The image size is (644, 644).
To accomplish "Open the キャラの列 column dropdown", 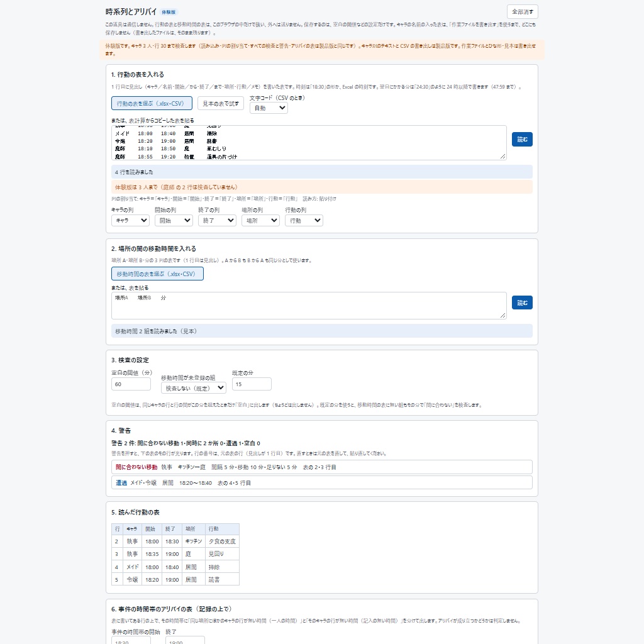I will pyautogui.click(x=130, y=221).
